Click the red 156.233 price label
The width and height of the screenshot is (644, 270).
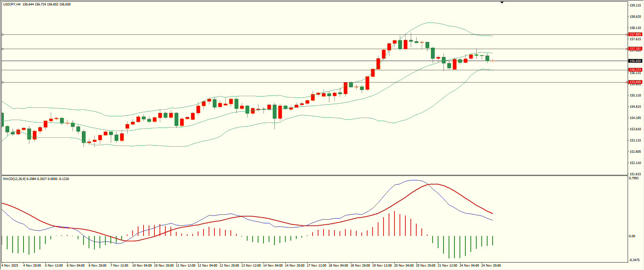click(x=635, y=70)
